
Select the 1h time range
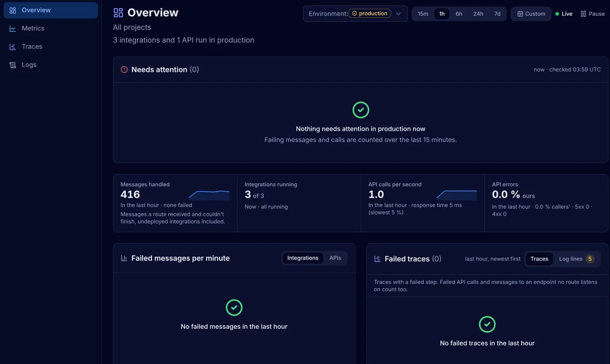[x=442, y=14]
